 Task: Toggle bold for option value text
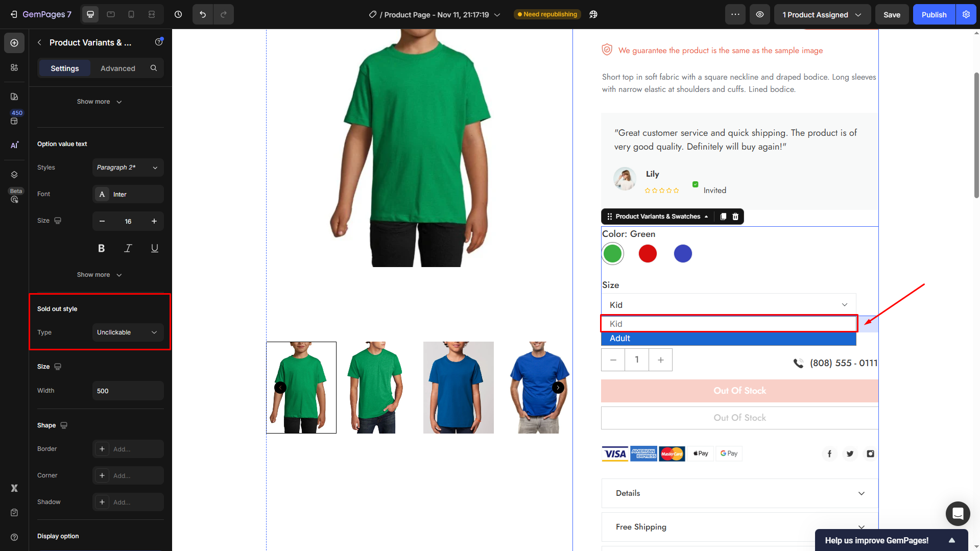pos(101,248)
